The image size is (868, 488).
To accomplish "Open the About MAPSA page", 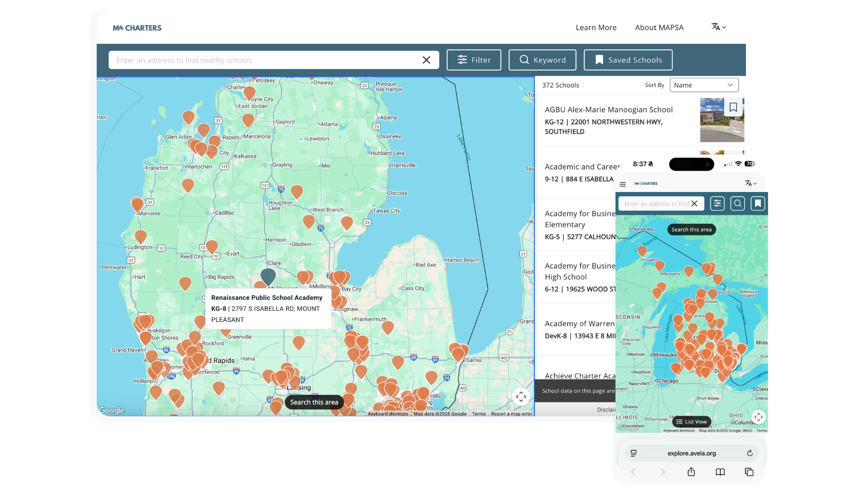I will click(659, 28).
